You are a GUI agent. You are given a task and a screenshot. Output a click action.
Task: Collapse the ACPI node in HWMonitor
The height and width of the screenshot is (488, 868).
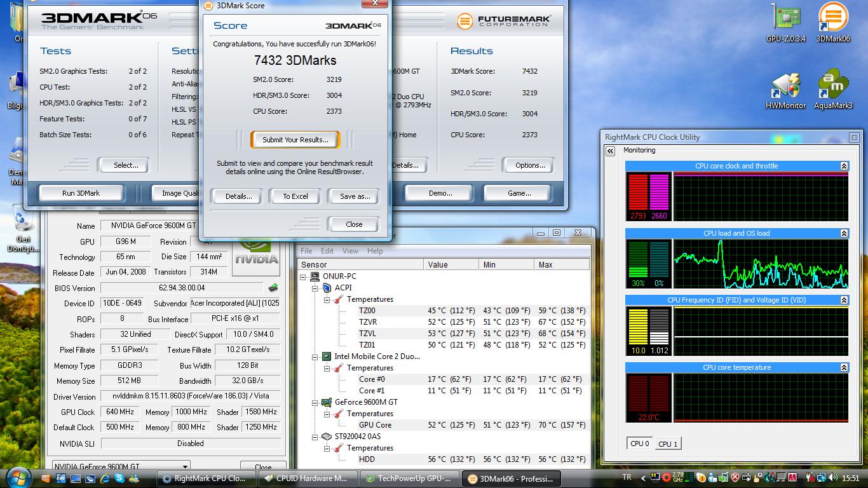(315, 288)
